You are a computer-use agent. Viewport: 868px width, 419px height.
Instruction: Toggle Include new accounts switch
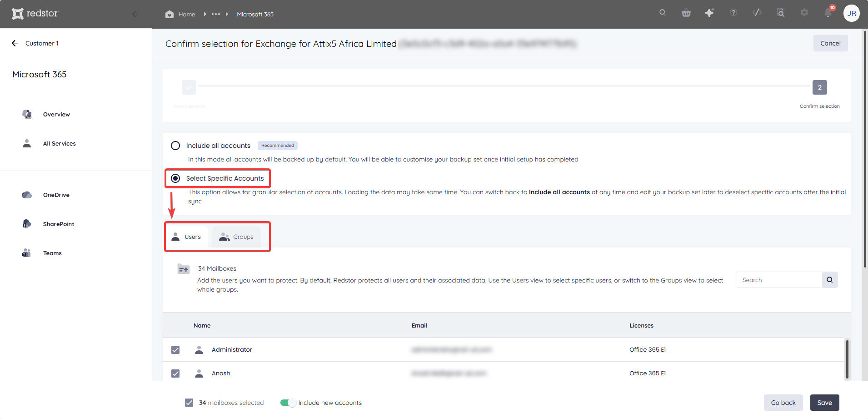(288, 403)
